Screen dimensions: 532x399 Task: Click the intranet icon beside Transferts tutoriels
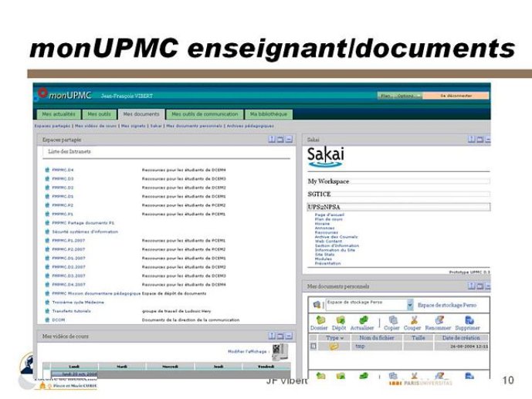point(47,311)
